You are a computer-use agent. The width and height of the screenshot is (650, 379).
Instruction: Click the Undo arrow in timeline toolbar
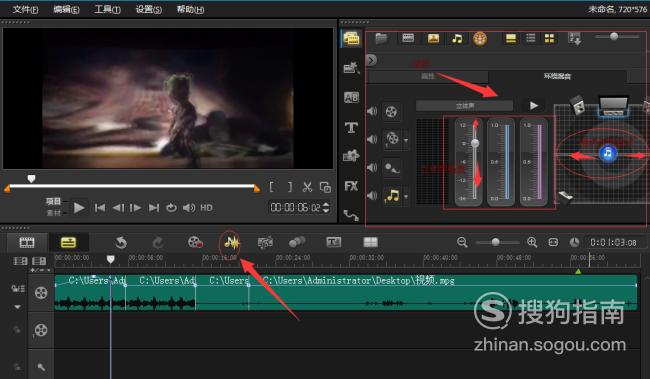point(121,243)
